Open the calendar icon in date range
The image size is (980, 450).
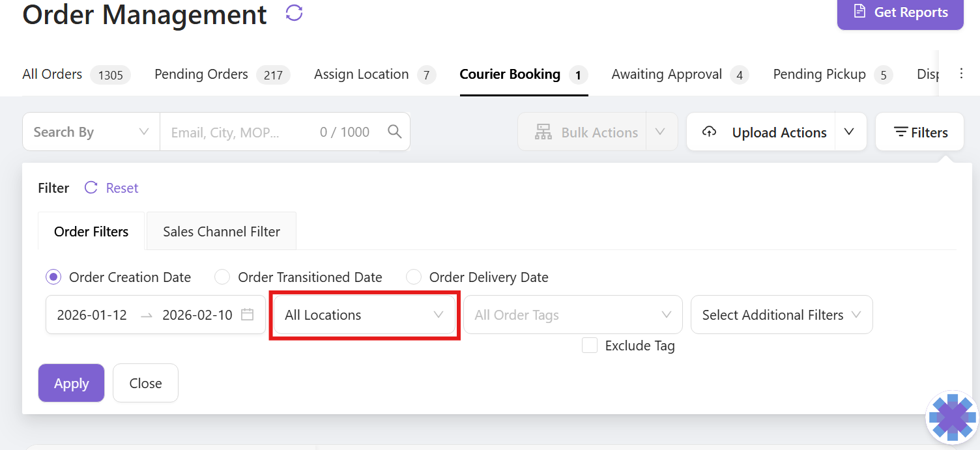pyautogui.click(x=247, y=315)
